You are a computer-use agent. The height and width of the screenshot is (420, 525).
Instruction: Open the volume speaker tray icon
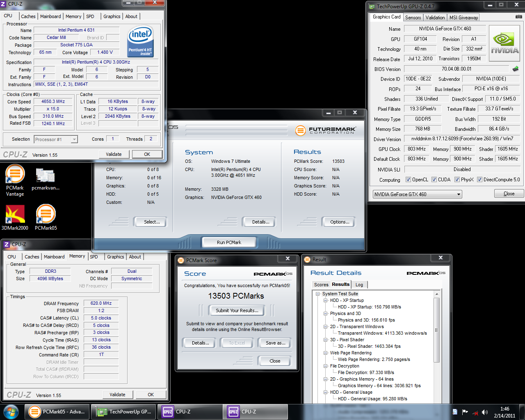click(x=485, y=412)
